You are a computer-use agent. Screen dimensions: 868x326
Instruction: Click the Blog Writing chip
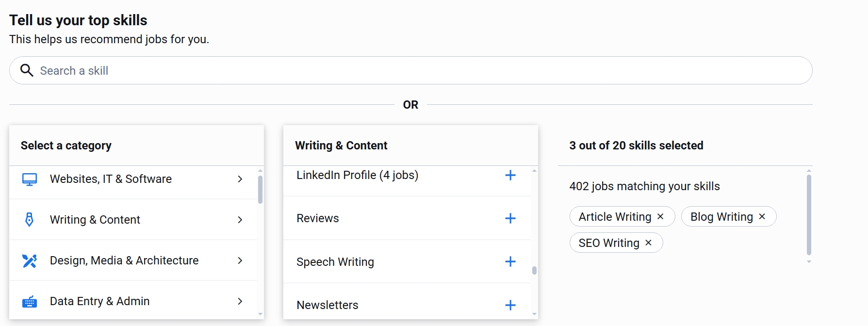tap(729, 216)
